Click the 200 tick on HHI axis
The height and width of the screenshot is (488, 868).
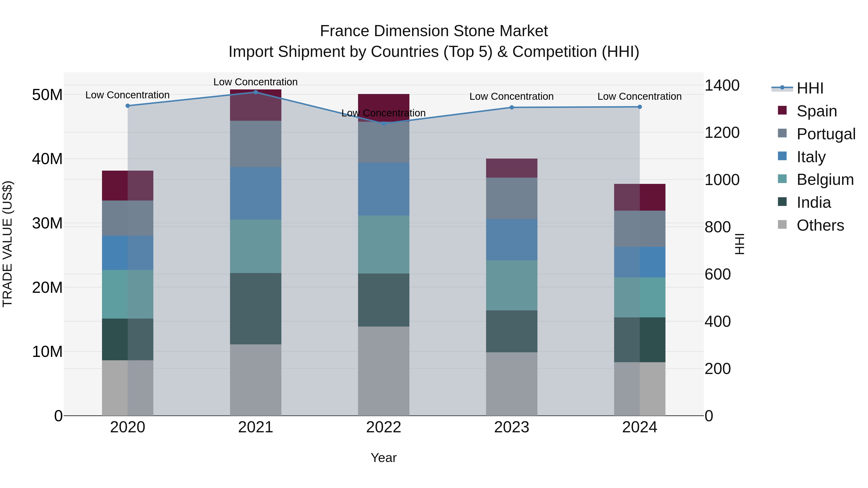click(x=718, y=369)
